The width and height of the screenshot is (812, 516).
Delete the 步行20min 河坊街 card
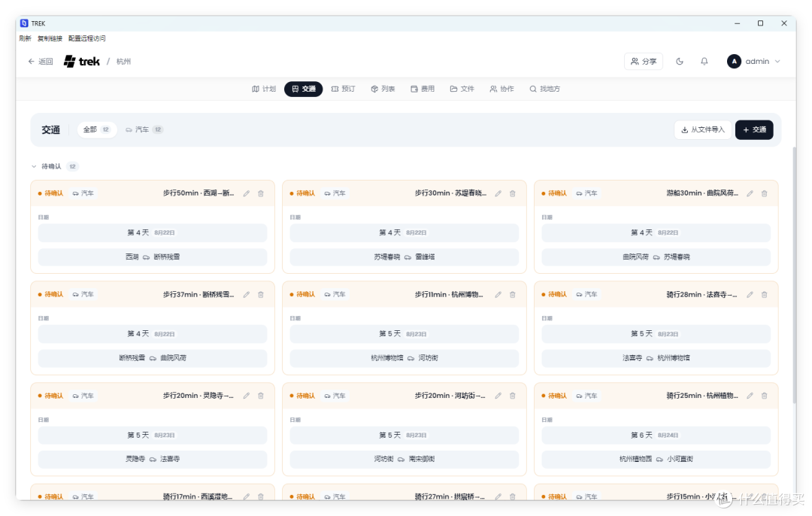(513, 396)
